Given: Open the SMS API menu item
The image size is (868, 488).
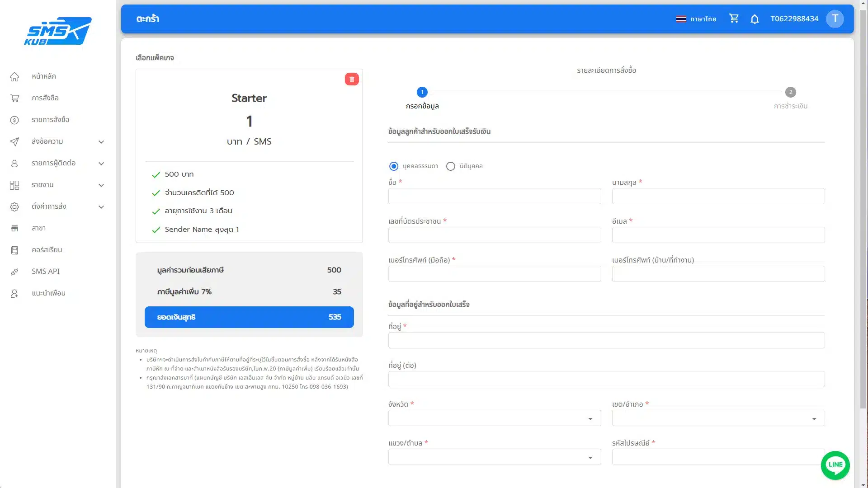Looking at the screenshot, I should [x=46, y=271].
